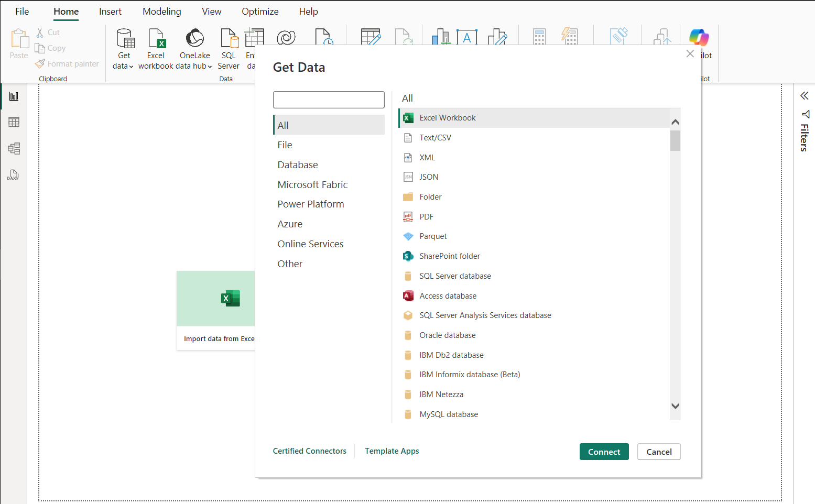Switch to the Optimize tab

(x=260, y=12)
